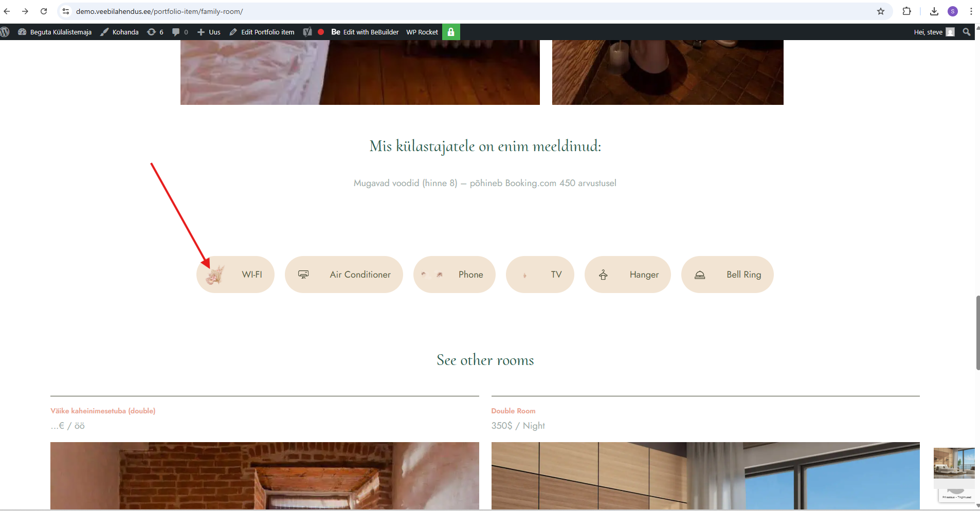Open the Beguta Külalistemaja site menu
980x511 pixels.
pos(55,32)
